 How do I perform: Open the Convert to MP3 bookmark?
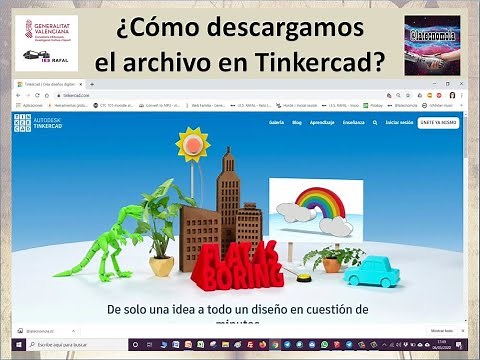159,105
